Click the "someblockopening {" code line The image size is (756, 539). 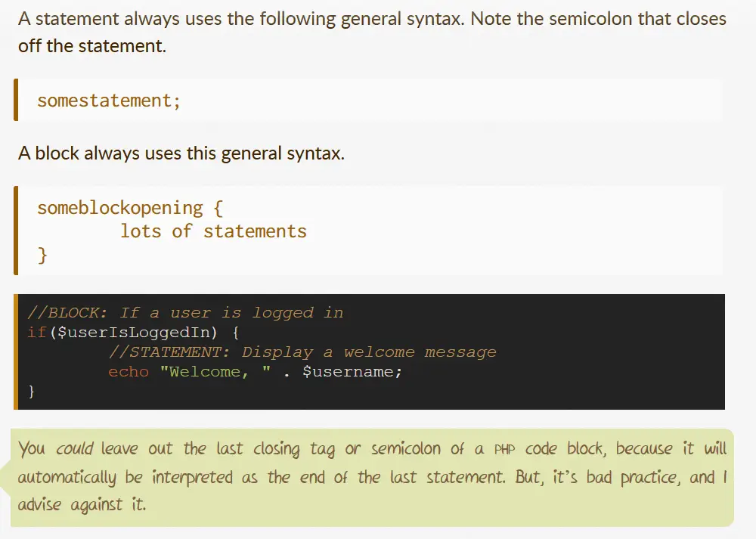130,208
